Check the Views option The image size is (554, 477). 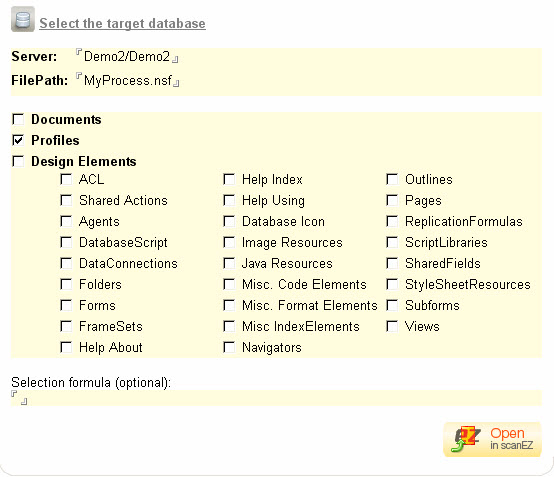[392, 326]
